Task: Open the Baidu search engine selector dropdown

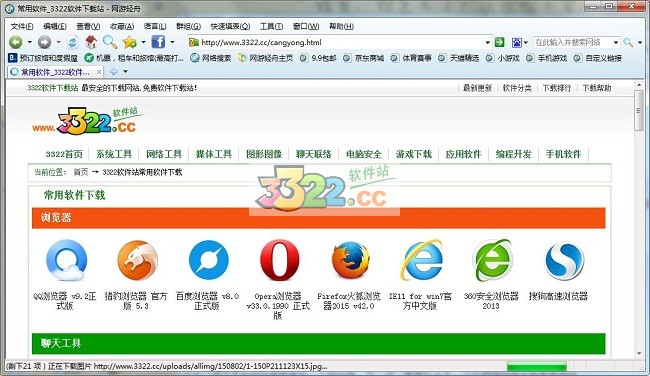Action: (x=526, y=43)
